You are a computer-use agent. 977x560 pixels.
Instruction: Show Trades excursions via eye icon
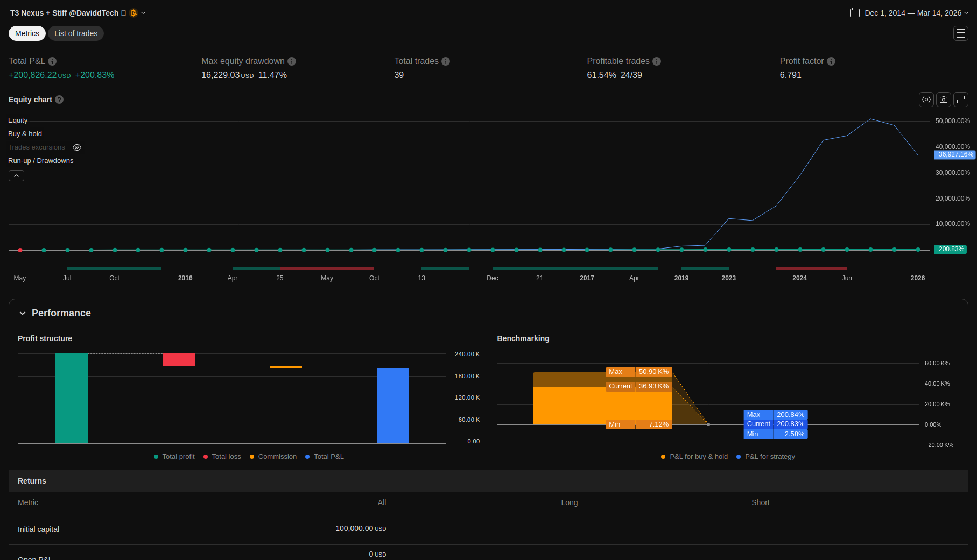[x=77, y=147]
